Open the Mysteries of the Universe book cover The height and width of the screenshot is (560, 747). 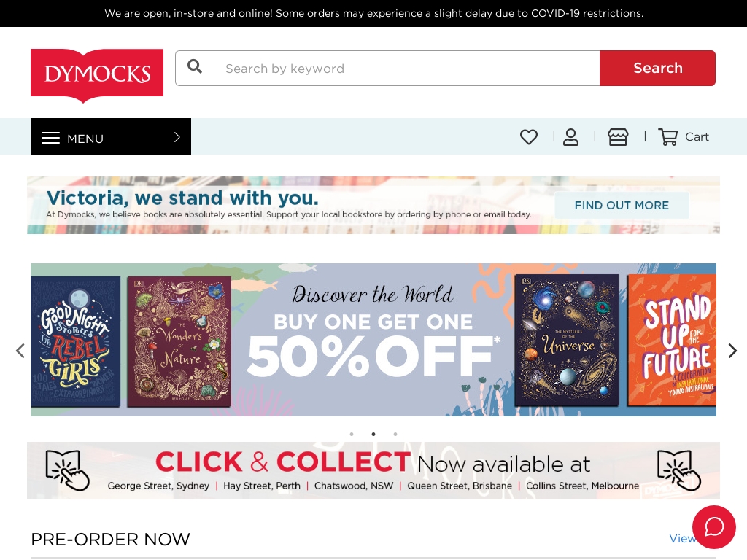click(567, 340)
